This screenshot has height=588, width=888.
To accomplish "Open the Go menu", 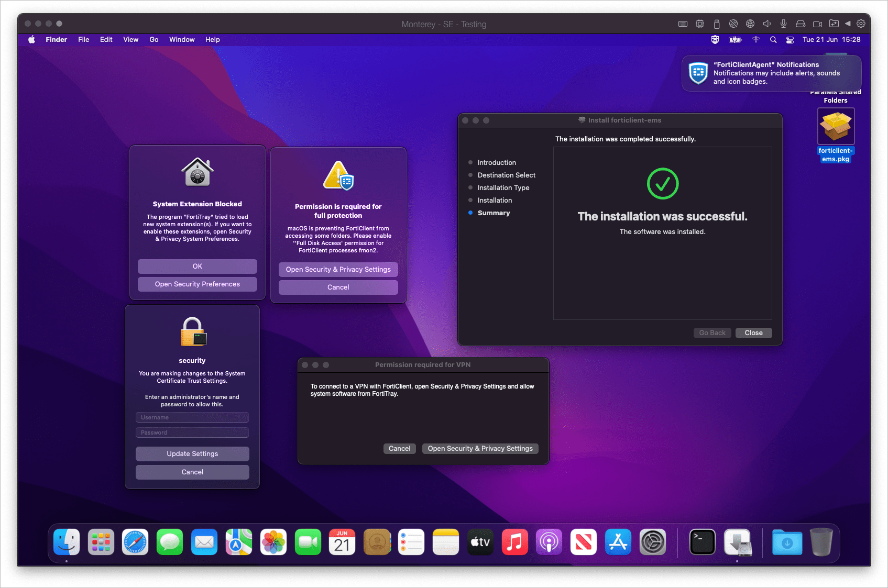I will coord(154,40).
